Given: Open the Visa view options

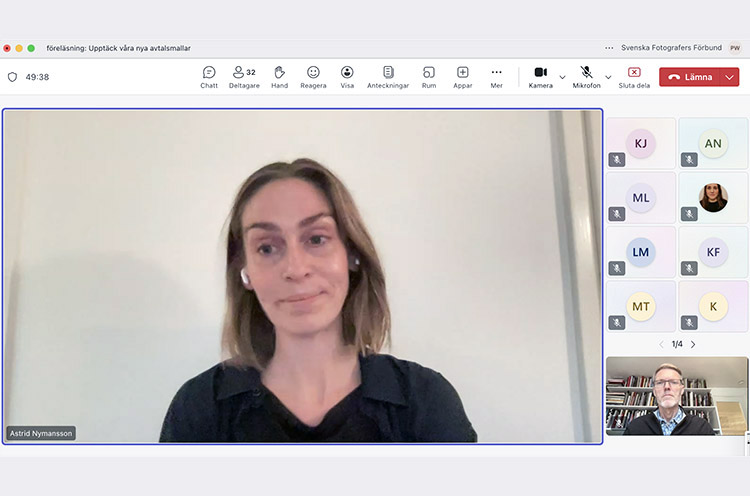Looking at the screenshot, I should (x=347, y=77).
